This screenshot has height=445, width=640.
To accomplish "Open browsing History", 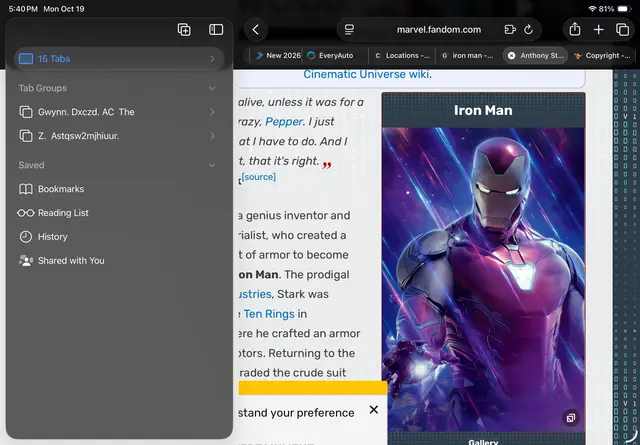I will (x=118, y=237).
